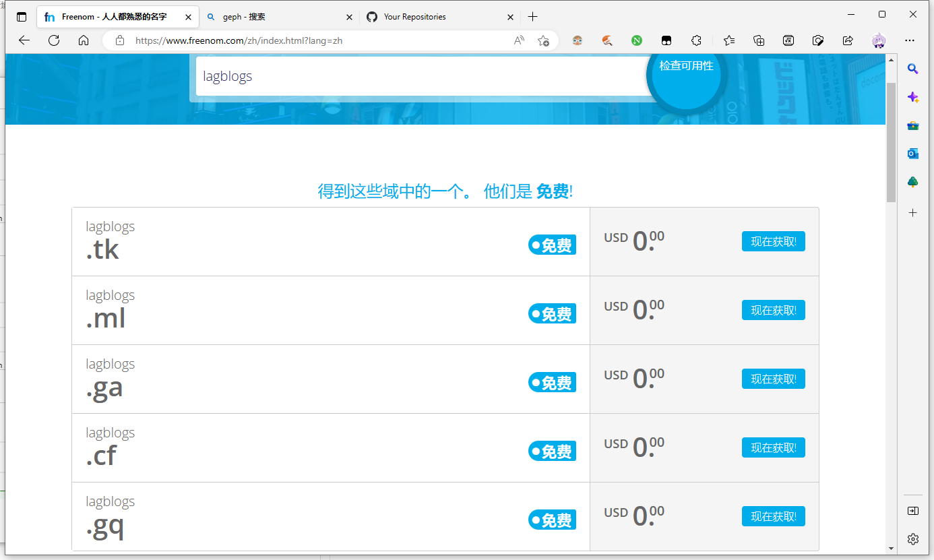934x560 pixels.
Task: Click the domain search field with lagblogs
Action: (418, 76)
